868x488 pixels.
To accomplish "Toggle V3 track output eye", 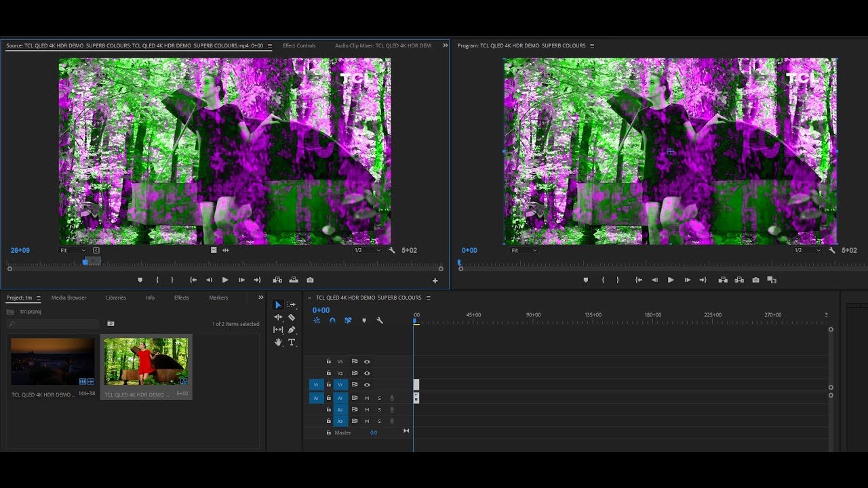I will pos(367,362).
